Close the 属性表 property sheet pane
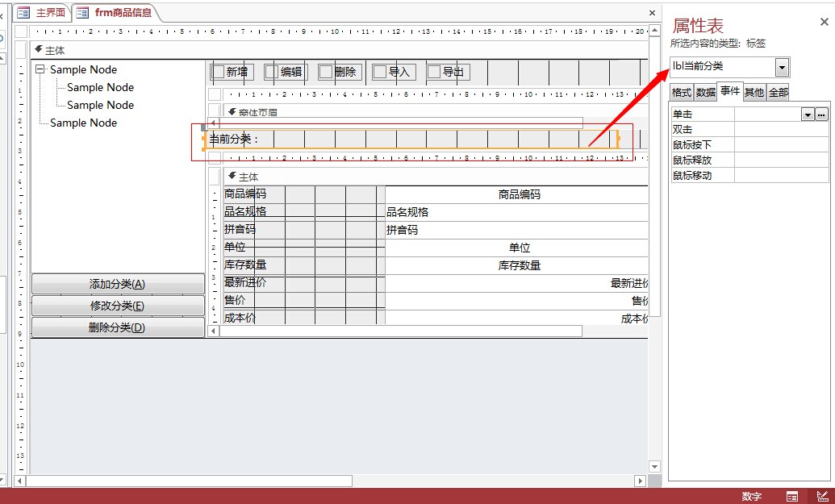 click(824, 23)
